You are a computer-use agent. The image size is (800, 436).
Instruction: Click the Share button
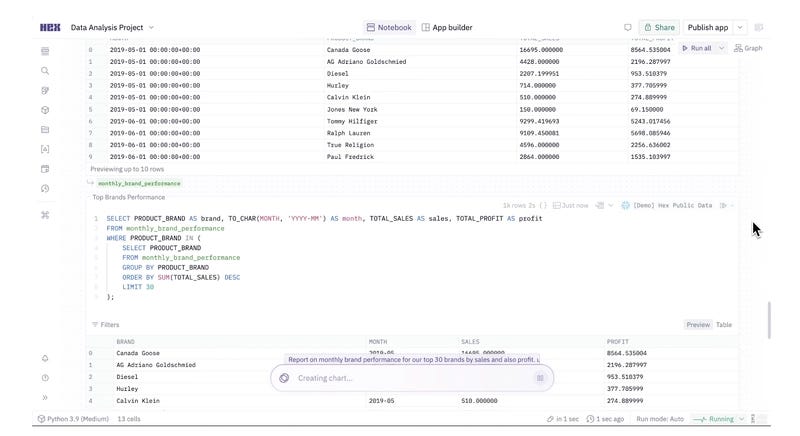659,28
